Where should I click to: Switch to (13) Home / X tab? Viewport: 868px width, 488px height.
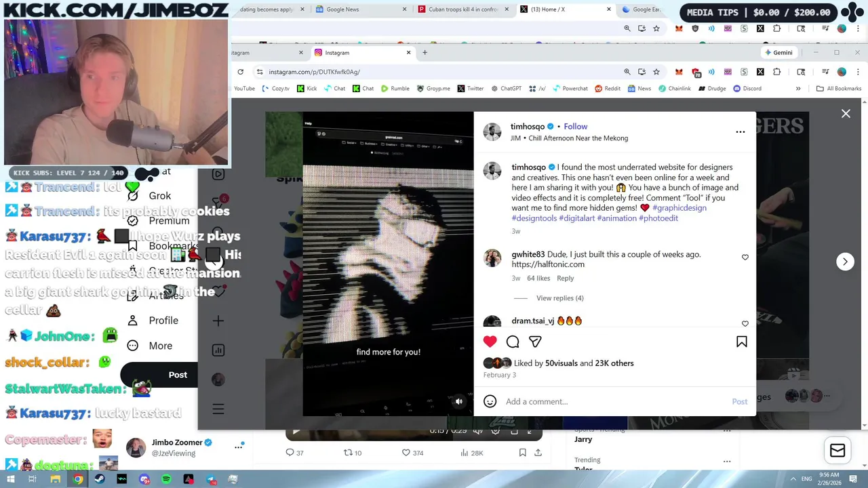565,9
